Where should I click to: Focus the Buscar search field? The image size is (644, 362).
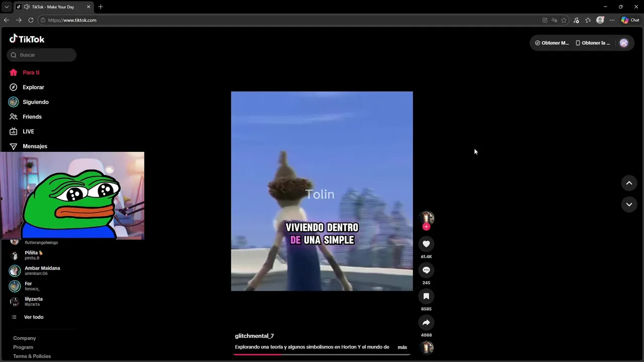tap(42, 55)
